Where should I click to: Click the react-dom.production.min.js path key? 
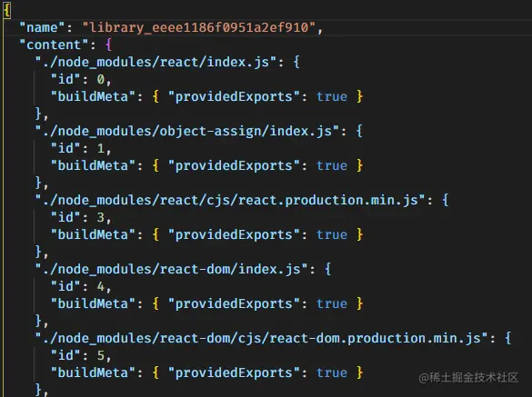(262, 338)
